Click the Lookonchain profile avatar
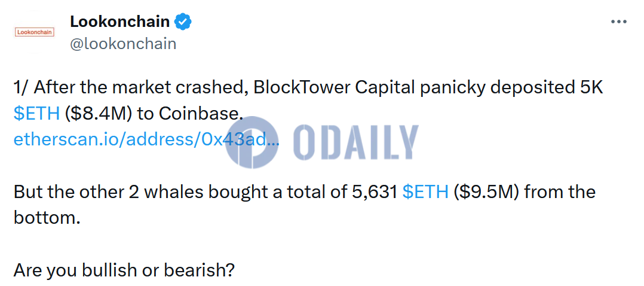644x286 pixels. pyautogui.click(x=34, y=32)
